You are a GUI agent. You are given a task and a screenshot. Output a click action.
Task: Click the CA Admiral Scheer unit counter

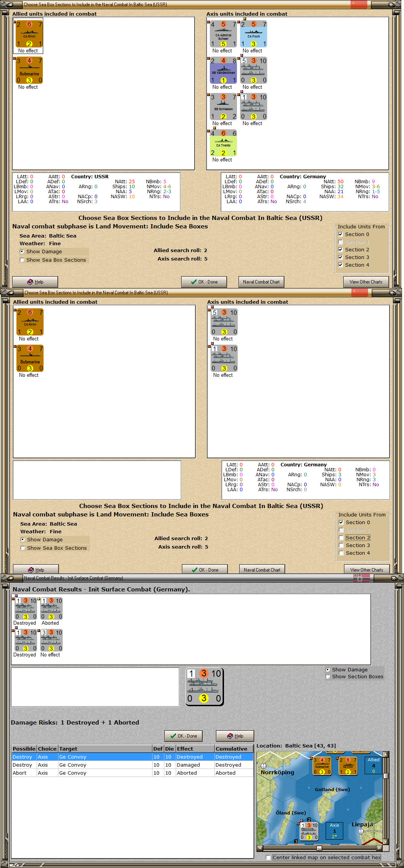[x=223, y=34]
